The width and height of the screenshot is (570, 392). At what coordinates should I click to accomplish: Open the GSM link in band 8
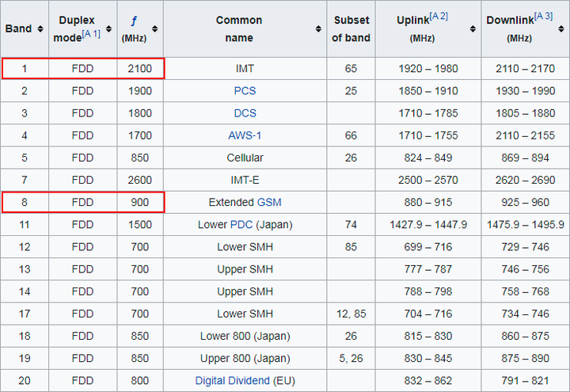(x=269, y=202)
